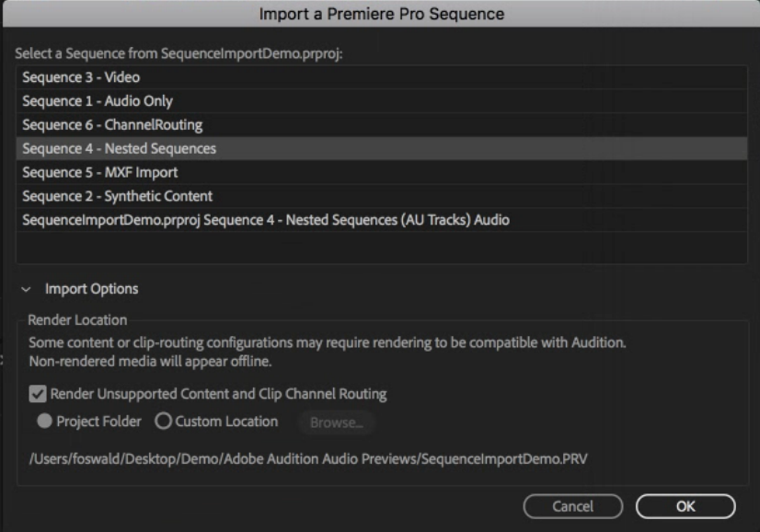
Task: Cancel the sequence import
Action: click(x=572, y=506)
